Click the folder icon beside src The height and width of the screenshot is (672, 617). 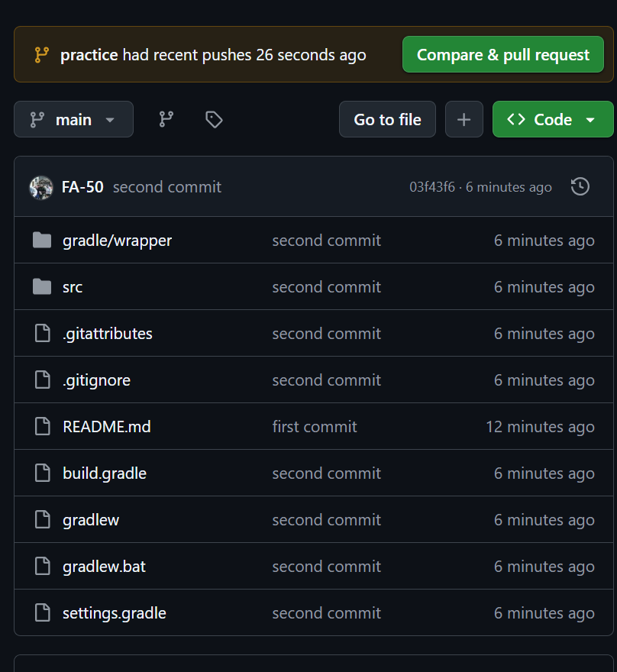(x=42, y=286)
